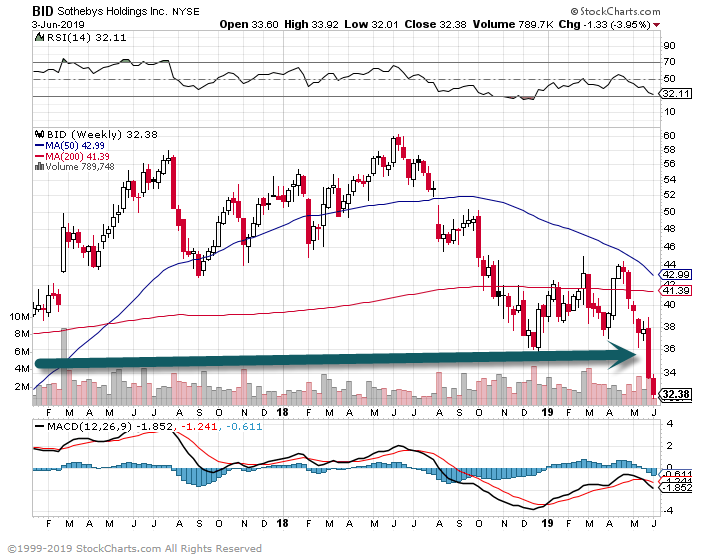The image size is (718, 559).
Task: Open the StockCharts.com watermark link top right
Action: [615, 11]
